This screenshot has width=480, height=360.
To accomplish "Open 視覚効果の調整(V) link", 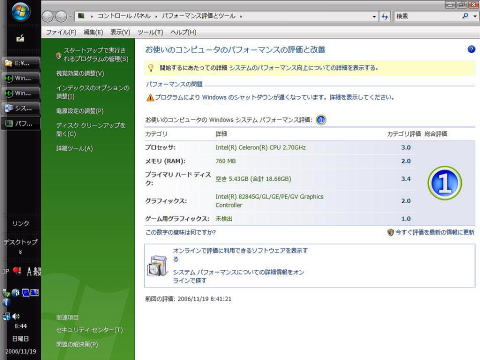I will click(80, 73).
